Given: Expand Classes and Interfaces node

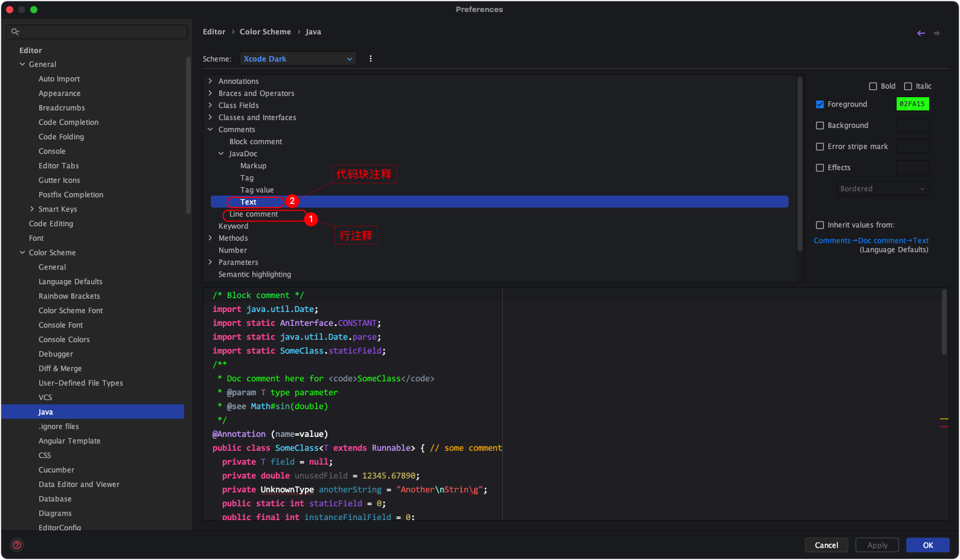Looking at the screenshot, I should [210, 117].
